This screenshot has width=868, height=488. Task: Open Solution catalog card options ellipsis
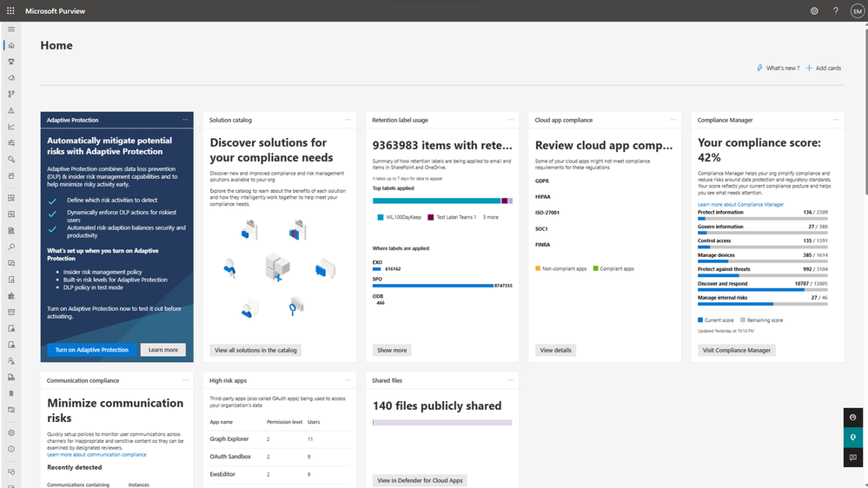click(x=348, y=120)
